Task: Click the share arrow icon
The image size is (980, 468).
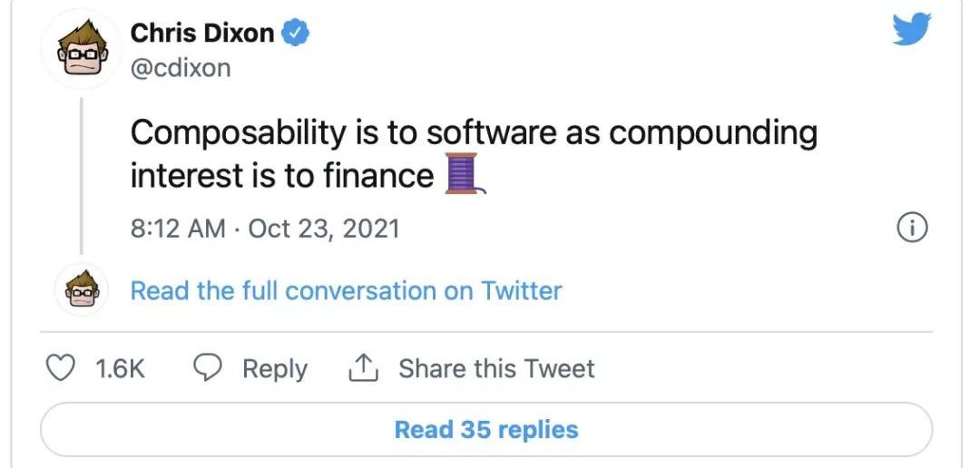Action: click(x=362, y=368)
